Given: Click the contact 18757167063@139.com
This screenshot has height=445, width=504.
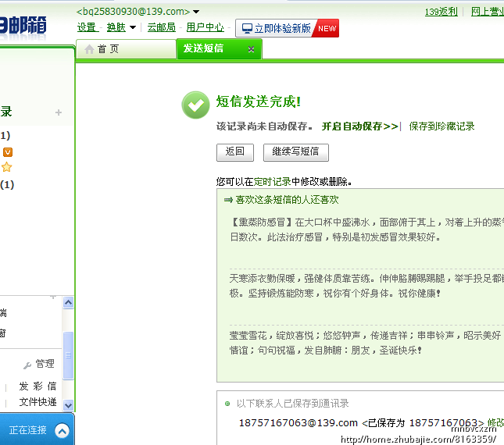Looking at the screenshot, I should [x=298, y=423].
